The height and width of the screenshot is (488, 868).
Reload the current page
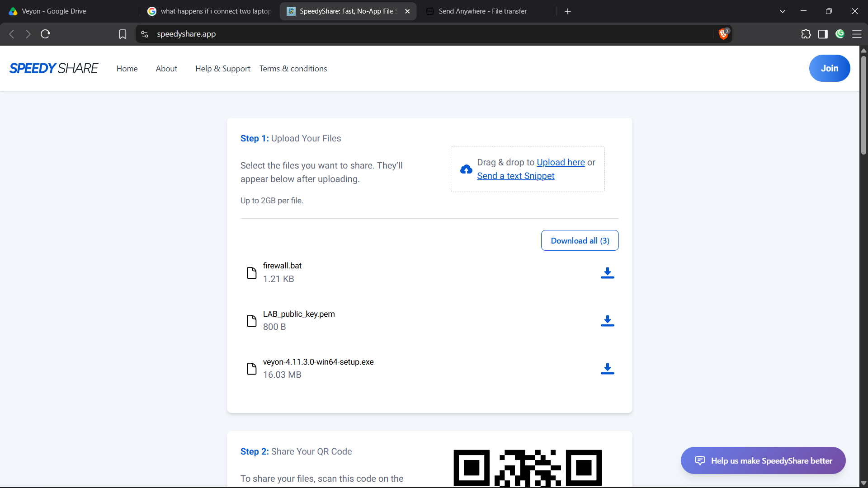[45, 34]
